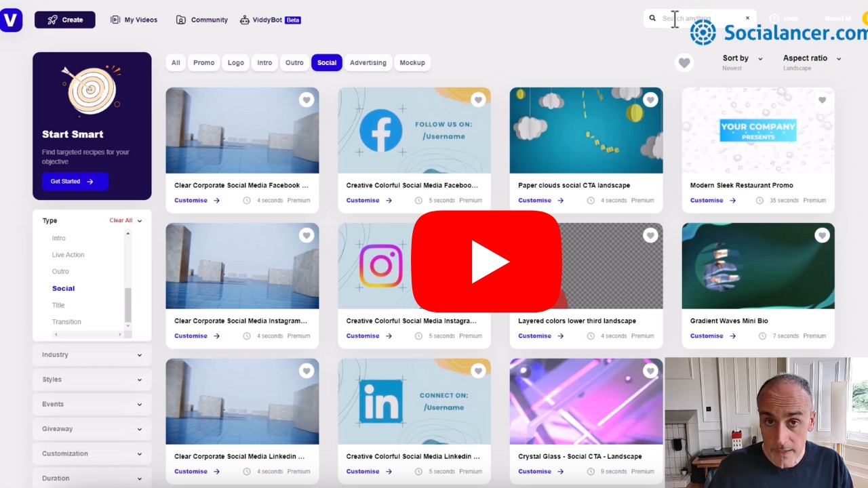Click the Type list horizontal scrollbar

pos(87,334)
